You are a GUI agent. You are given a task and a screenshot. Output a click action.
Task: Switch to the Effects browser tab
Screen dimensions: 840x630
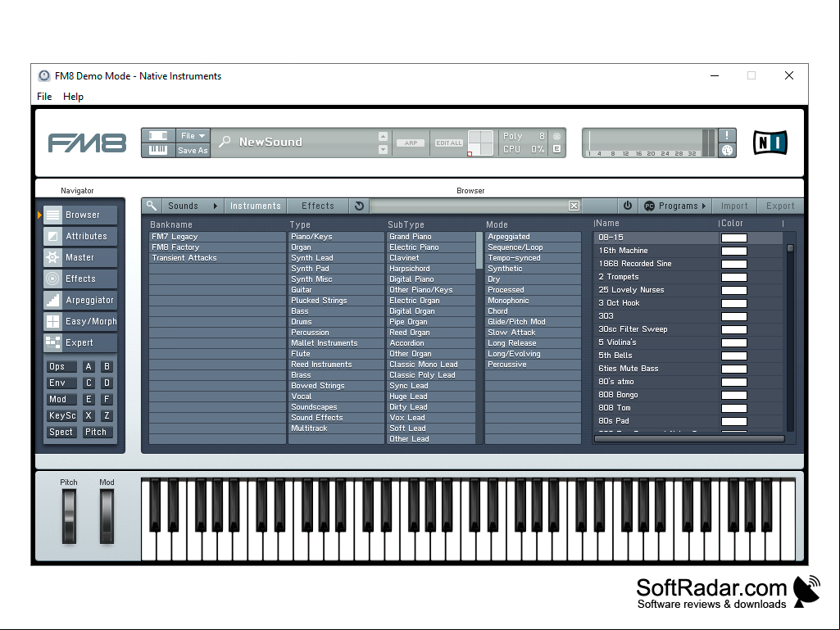[x=318, y=206]
